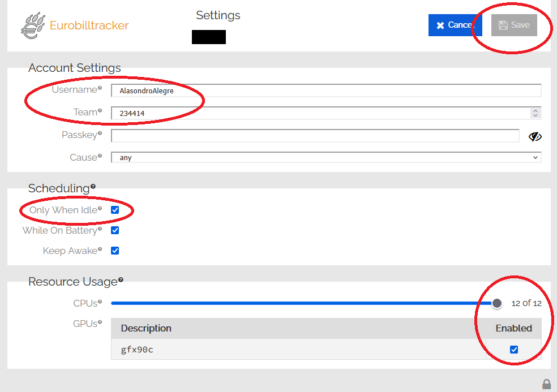The height and width of the screenshot is (392, 557).
Task: Open the Eurobilltracker team name link
Action: pos(89,25)
